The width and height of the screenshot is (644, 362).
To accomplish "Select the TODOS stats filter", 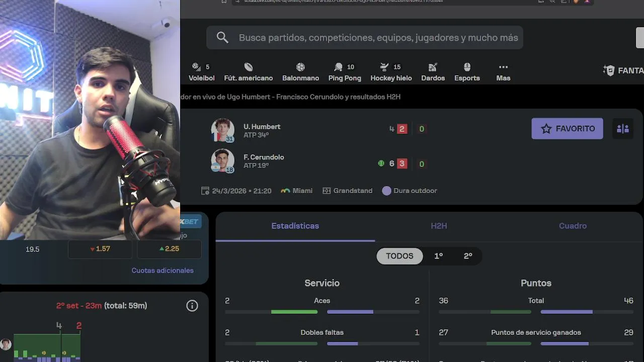I will point(399,256).
